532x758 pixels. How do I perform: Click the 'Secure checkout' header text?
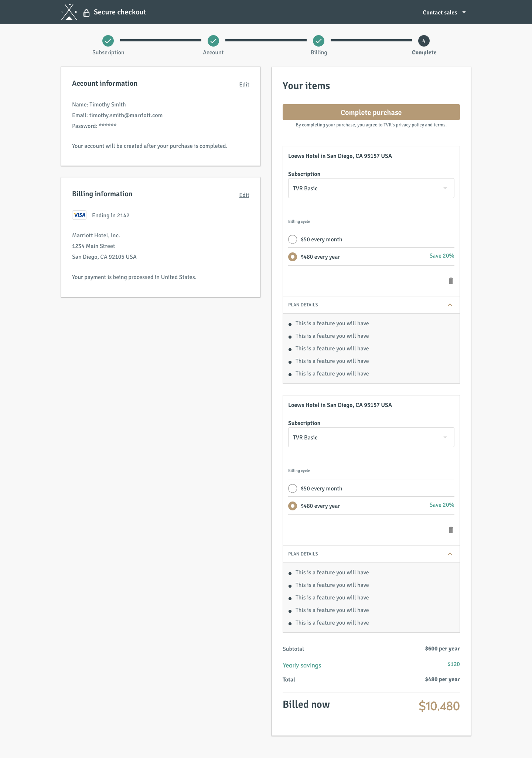pos(120,12)
